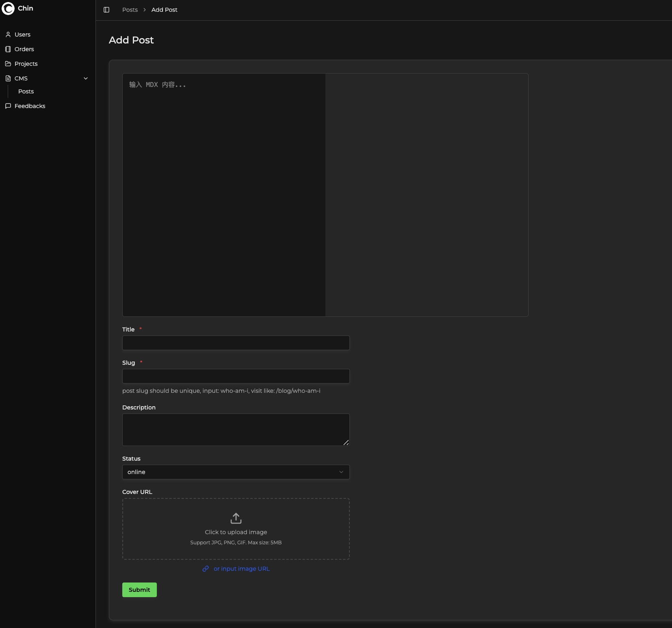672x628 pixels.
Task: Go to Posts breadcrumb link
Action: pyautogui.click(x=130, y=10)
